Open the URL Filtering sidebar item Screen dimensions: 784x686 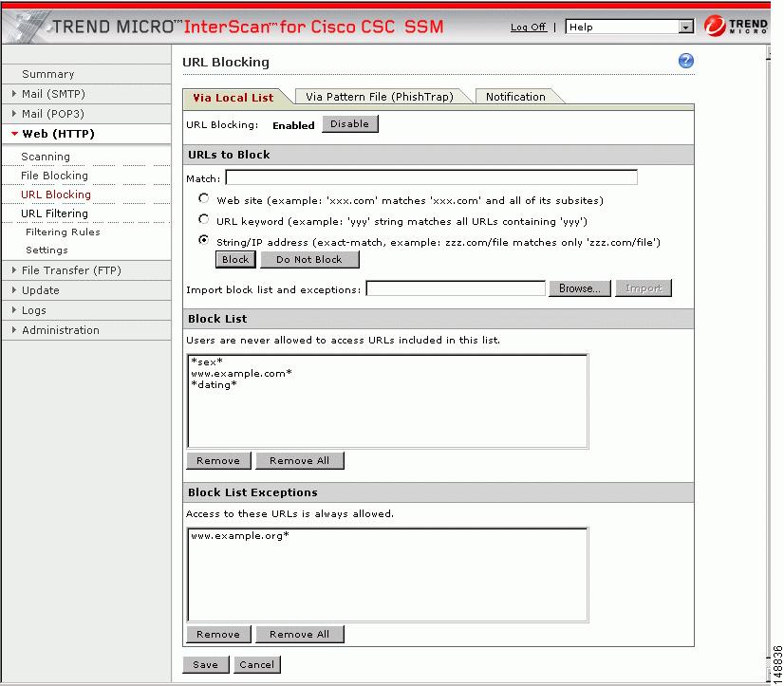pyautogui.click(x=54, y=213)
